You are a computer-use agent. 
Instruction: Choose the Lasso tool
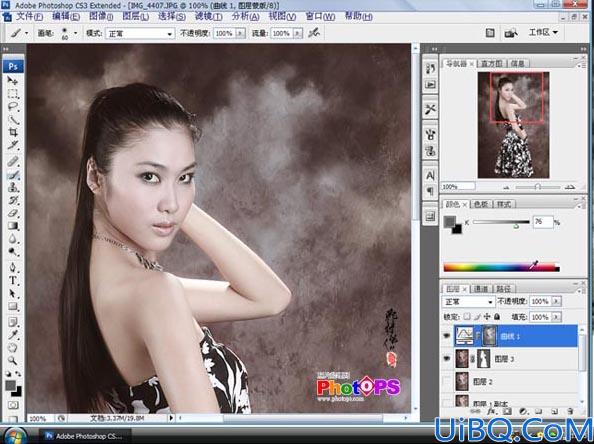[x=13, y=106]
